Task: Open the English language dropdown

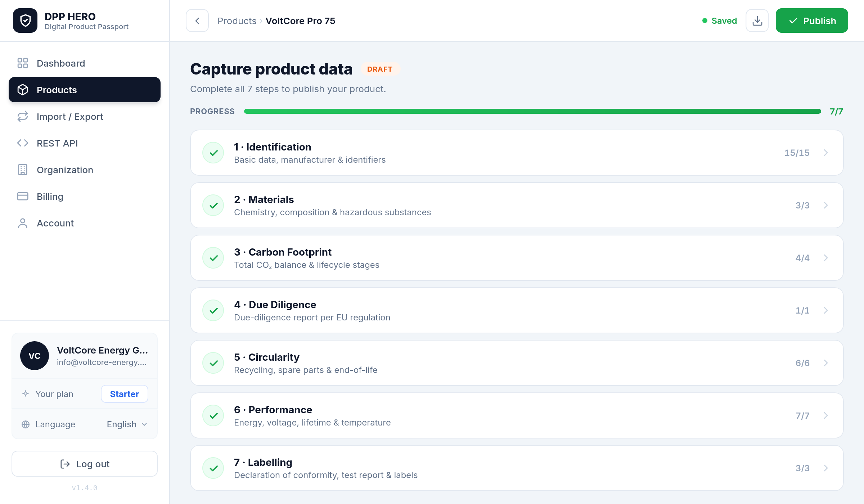Action: [x=127, y=424]
